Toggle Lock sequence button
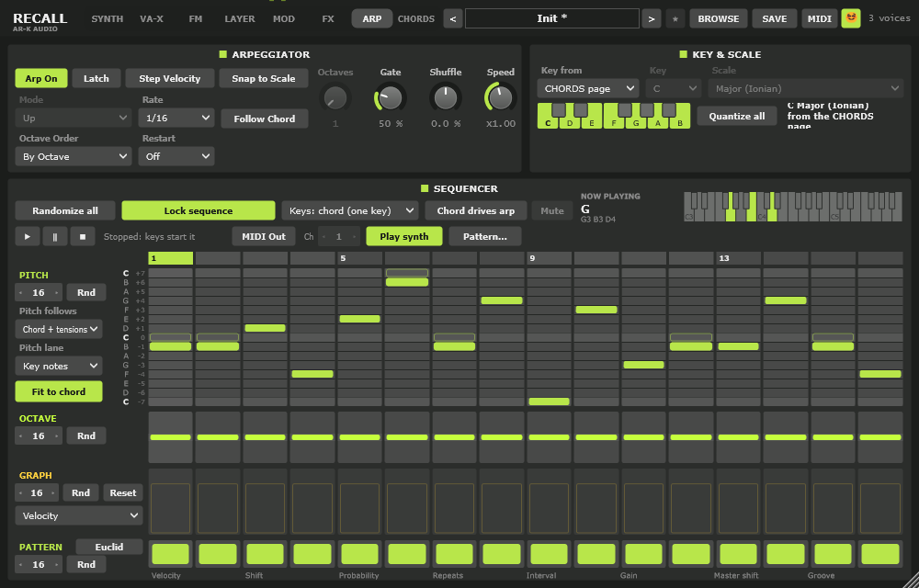919x588 pixels. click(199, 210)
